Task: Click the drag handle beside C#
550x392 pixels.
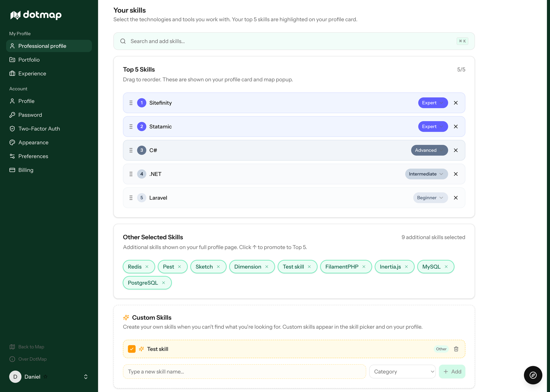Action: click(x=131, y=150)
